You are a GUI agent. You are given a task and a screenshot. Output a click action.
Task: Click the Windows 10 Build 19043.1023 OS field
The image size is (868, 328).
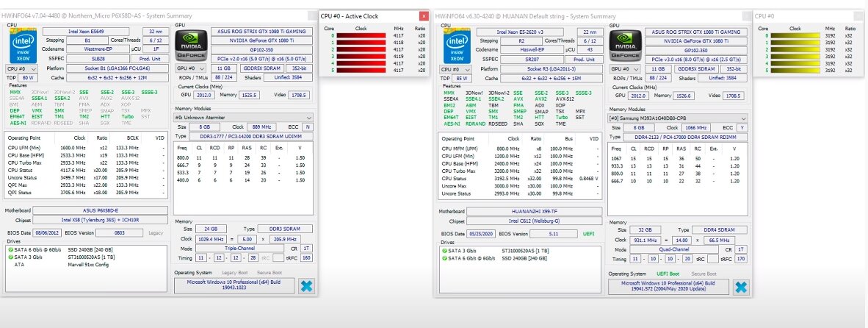[x=235, y=285]
